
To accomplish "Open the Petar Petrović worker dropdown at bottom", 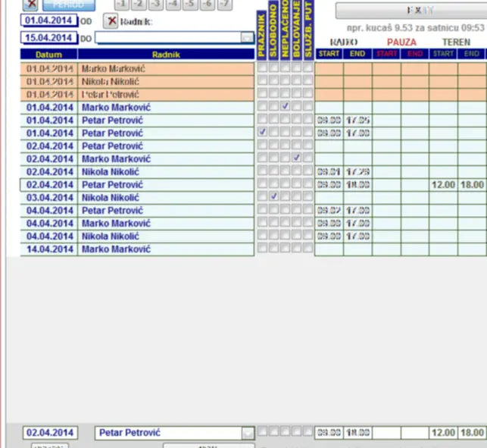I will tap(247, 432).
